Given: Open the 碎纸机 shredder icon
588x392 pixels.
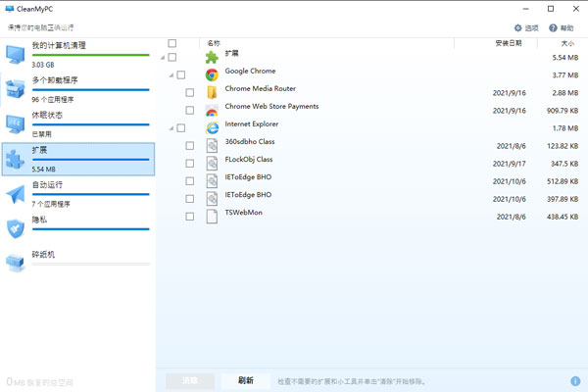Looking at the screenshot, I should click(x=16, y=263).
